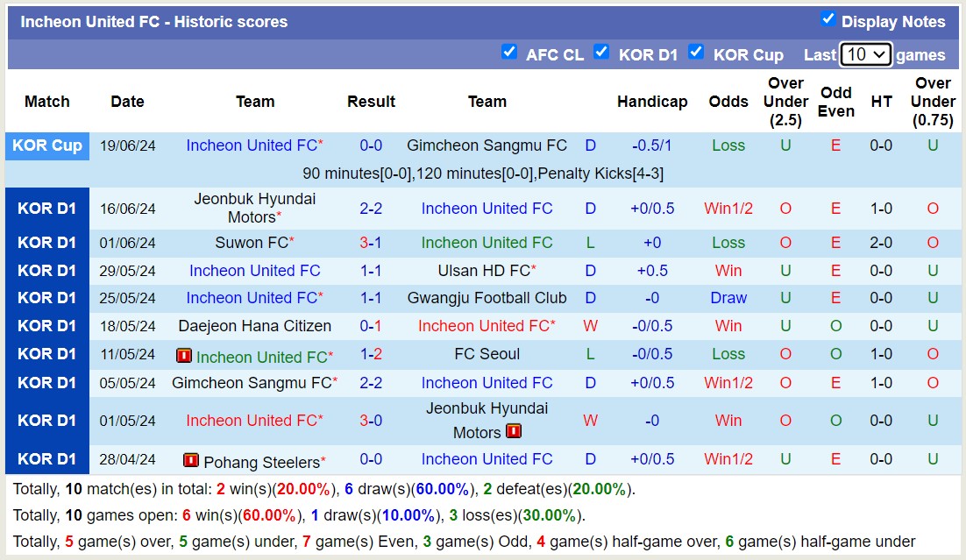
Task: Select the Daejeon Hana Citizen link
Action: pyautogui.click(x=255, y=326)
